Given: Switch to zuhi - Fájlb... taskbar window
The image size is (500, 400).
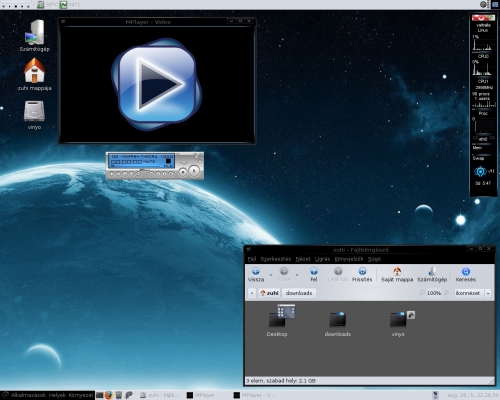Looking at the screenshot, I should [x=159, y=395].
